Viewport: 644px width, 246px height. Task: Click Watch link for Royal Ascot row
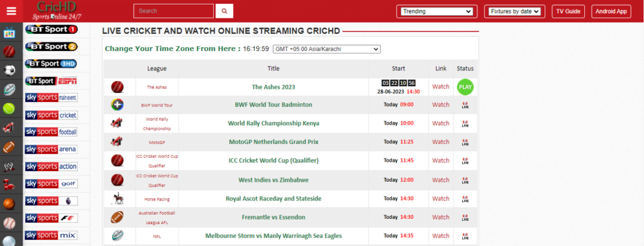pos(441,199)
